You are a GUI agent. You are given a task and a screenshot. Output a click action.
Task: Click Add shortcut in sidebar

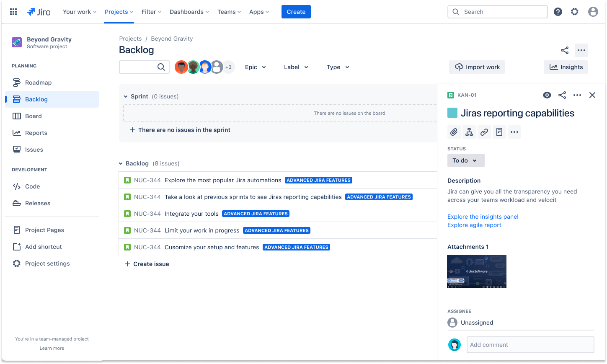[52, 247]
